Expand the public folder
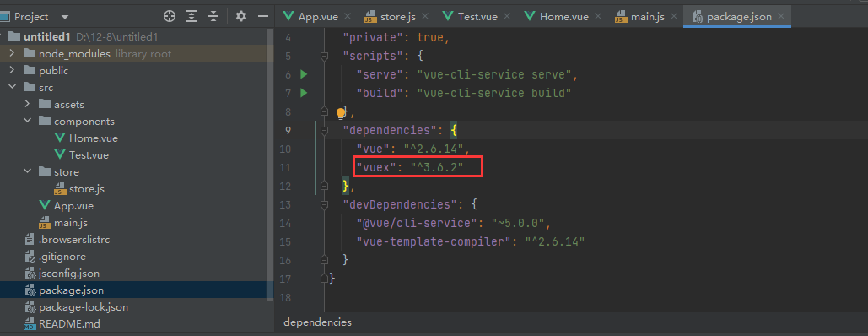This screenshot has height=336, width=868. (12, 70)
